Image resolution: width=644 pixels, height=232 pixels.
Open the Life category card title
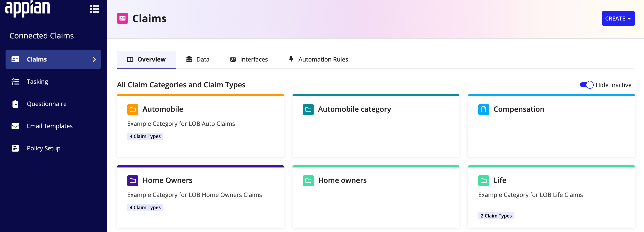(x=500, y=181)
